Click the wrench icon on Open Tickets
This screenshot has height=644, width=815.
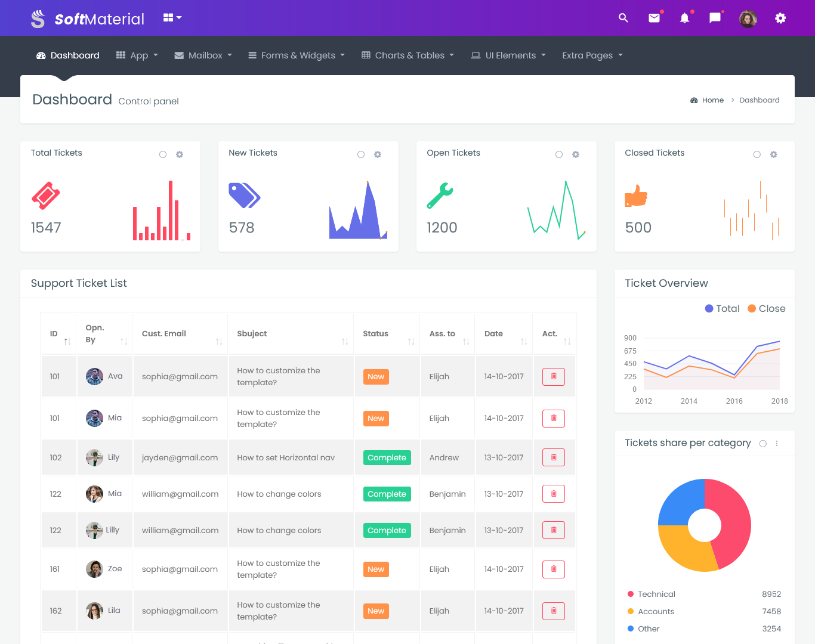pyautogui.click(x=440, y=196)
